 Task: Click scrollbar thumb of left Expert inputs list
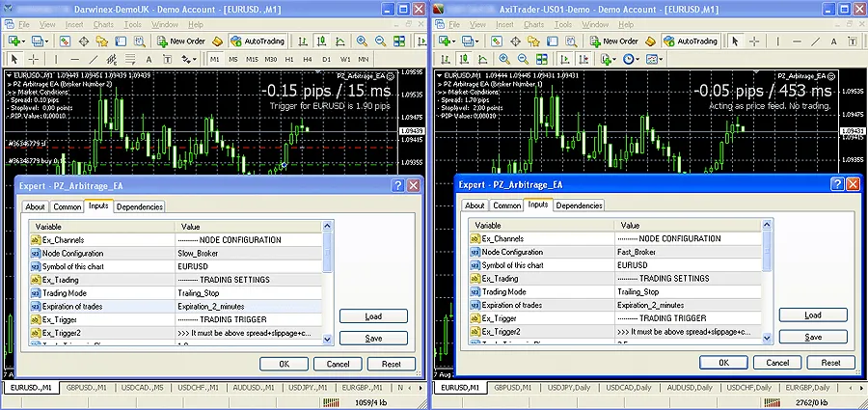pos(327,252)
